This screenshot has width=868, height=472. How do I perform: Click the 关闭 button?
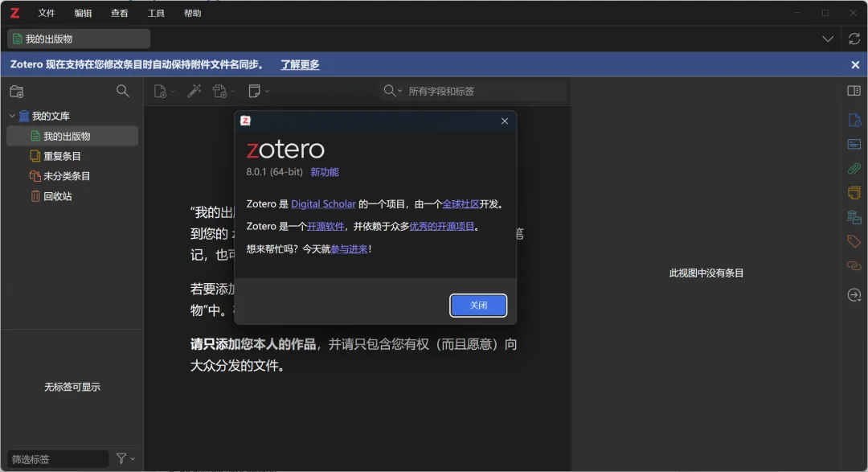click(x=478, y=306)
